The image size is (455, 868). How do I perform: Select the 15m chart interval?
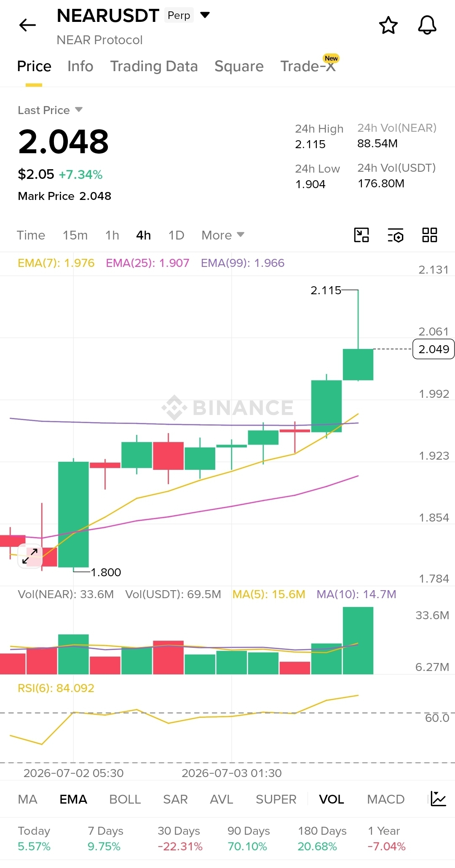(x=75, y=235)
